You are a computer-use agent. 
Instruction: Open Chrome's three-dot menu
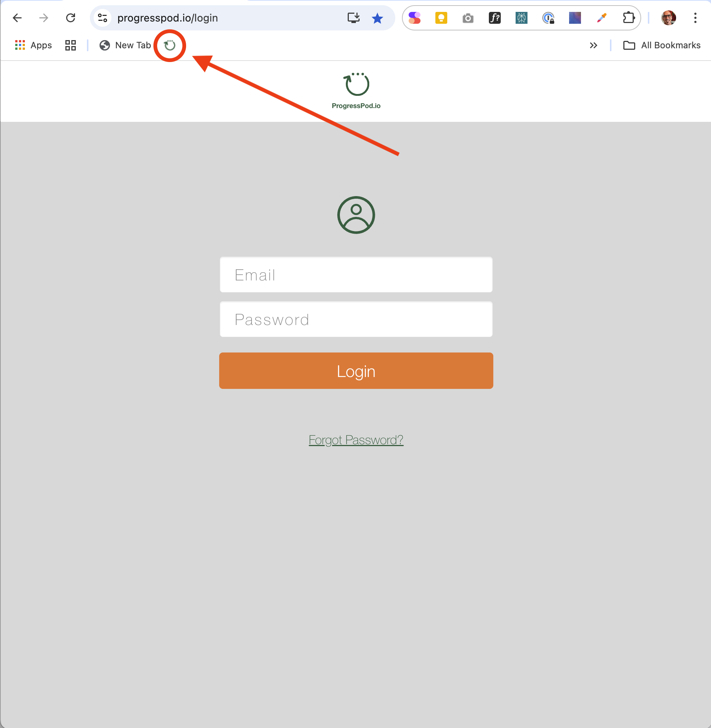695,18
